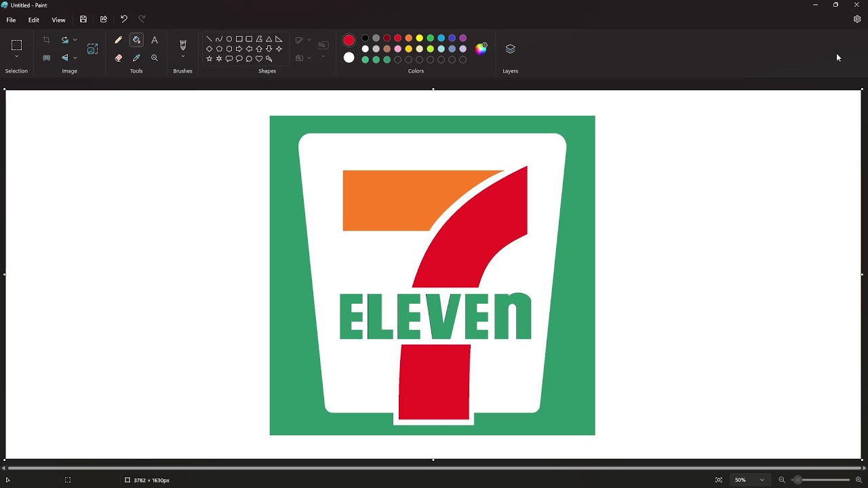Click the zoom out magnifier

(x=782, y=480)
